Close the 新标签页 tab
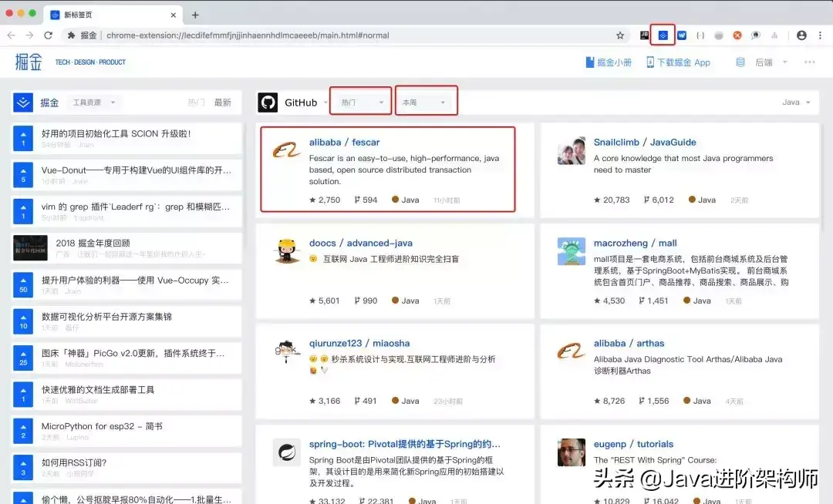This screenshot has height=504, width=833. [174, 15]
